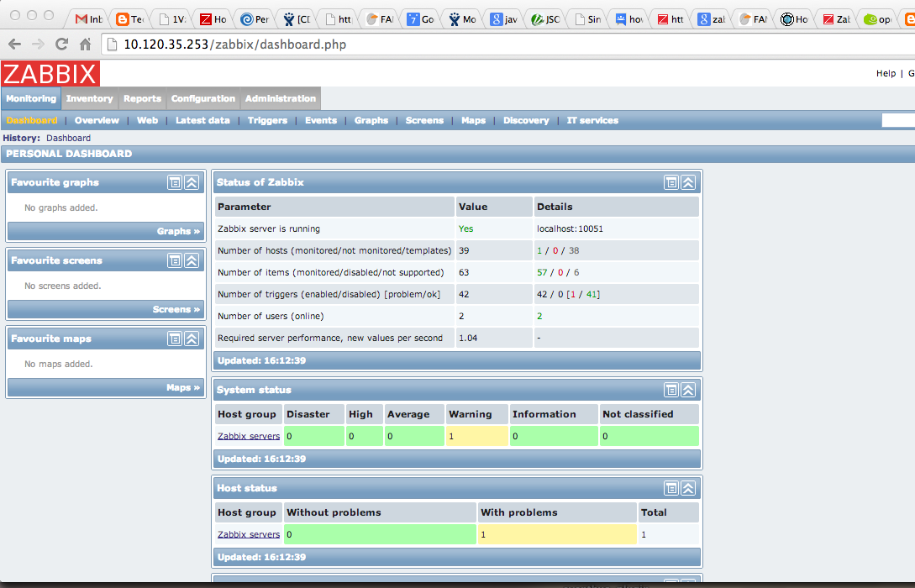Switch to the 'op' browser tab

coord(878,19)
